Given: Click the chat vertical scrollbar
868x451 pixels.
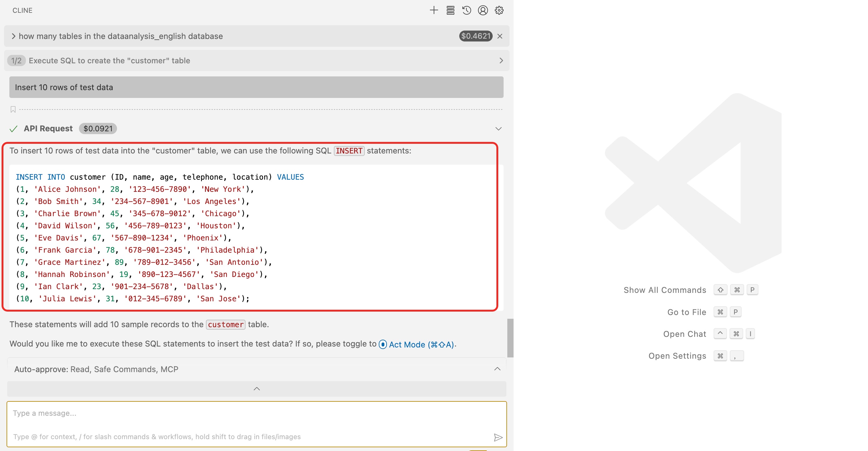Looking at the screenshot, I should [x=510, y=337].
